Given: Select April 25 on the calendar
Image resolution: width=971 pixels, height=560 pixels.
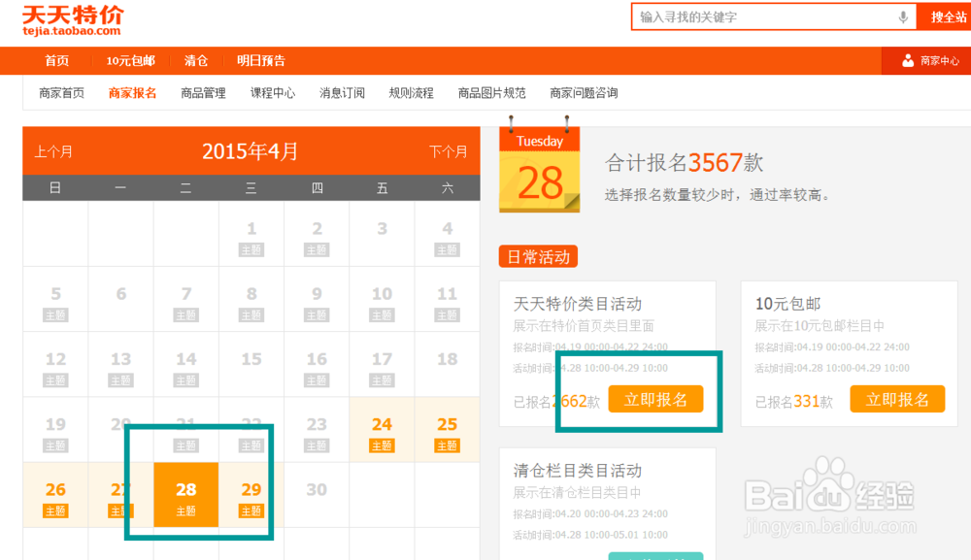Looking at the screenshot, I should pyautogui.click(x=447, y=429).
